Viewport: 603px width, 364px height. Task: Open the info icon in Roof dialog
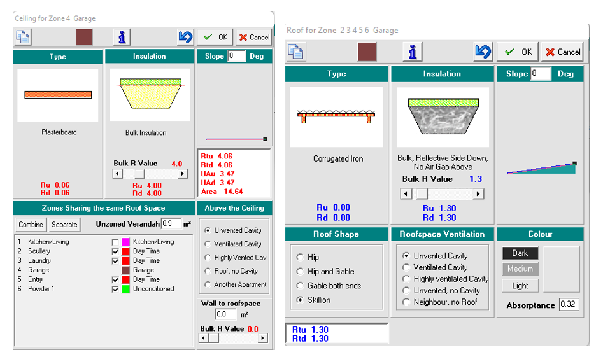coord(413,52)
